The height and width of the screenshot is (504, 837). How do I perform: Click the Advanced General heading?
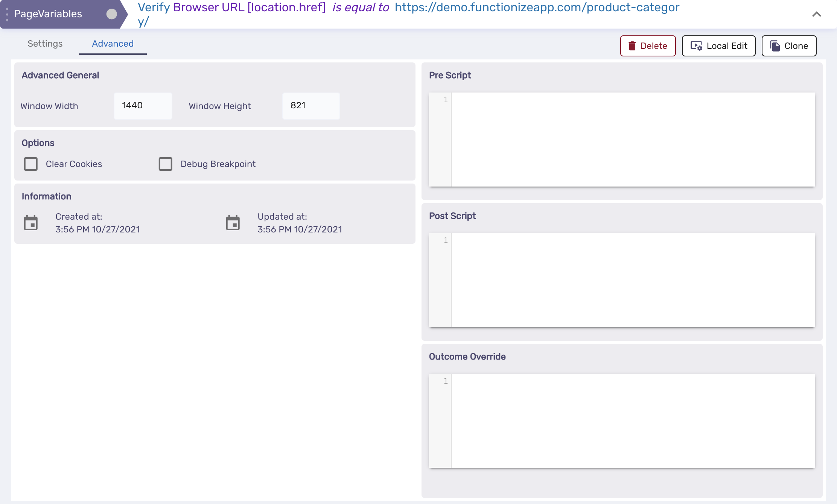click(60, 75)
